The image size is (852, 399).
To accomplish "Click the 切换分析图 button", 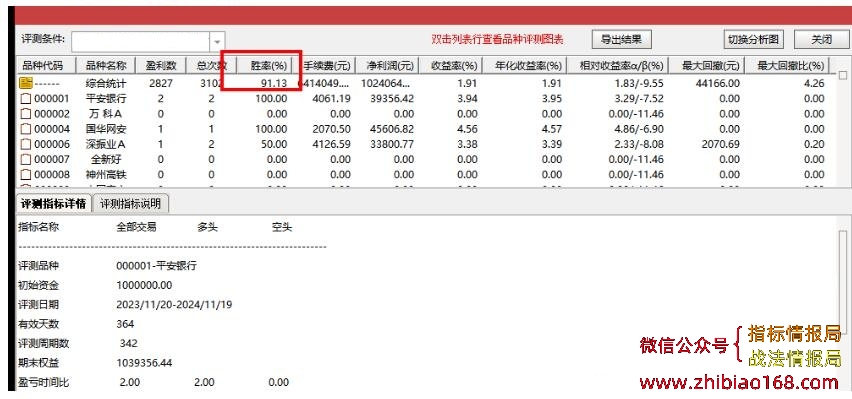I will 753,39.
